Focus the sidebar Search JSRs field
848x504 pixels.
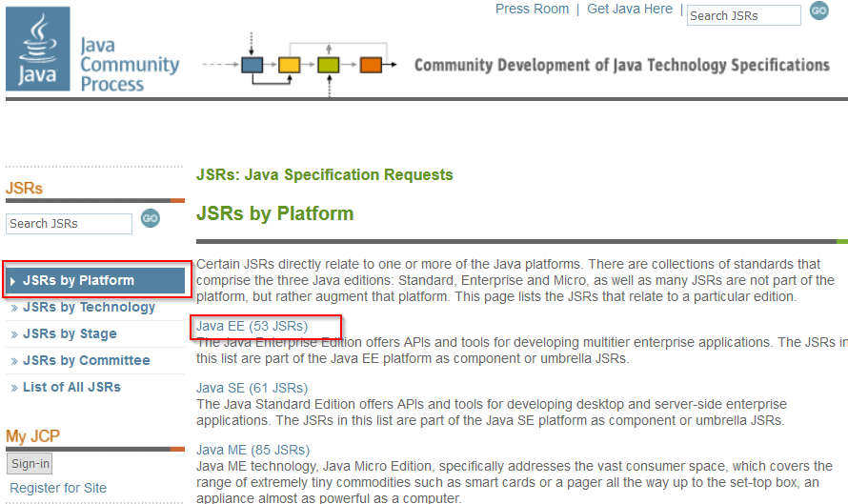(69, 224)
